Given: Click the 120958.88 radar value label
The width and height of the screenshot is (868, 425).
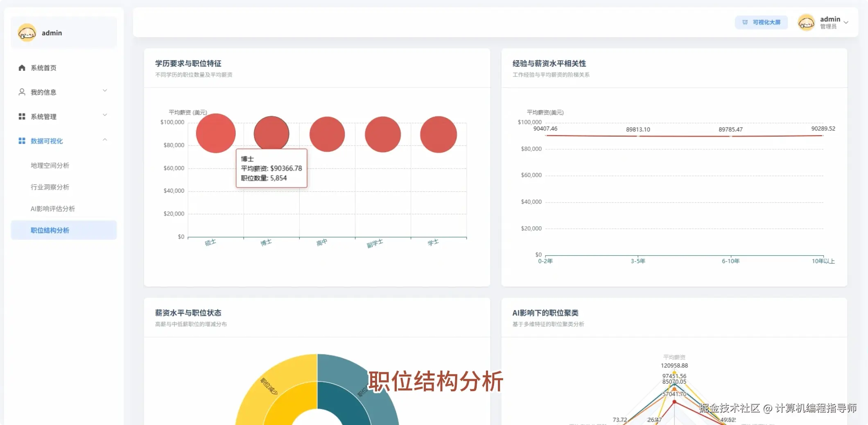Looking at the screenshot, I should tap(674, 366).
